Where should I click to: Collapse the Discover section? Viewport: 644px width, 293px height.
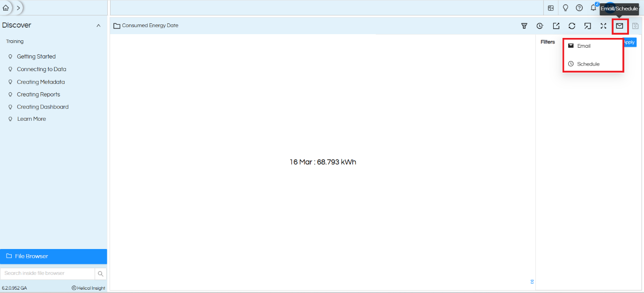point(98,26)
